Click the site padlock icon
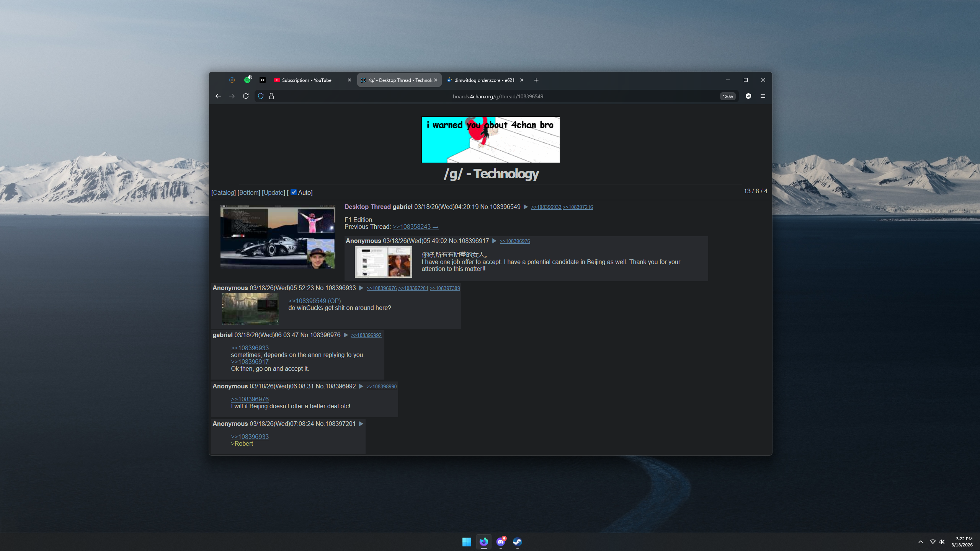Viewport: 980px width, 551px height. point(271,96)
